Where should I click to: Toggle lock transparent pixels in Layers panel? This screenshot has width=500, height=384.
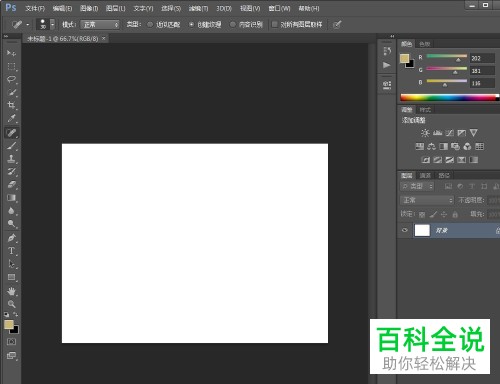tap(422, 215)
